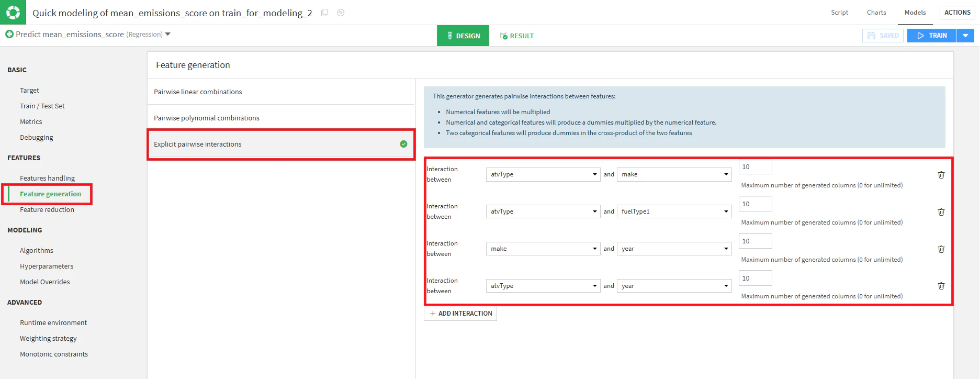Open second row atvType dropdown paired with fuelType1
The width and height of the screenshot is (980, 379).
[543, 211]
